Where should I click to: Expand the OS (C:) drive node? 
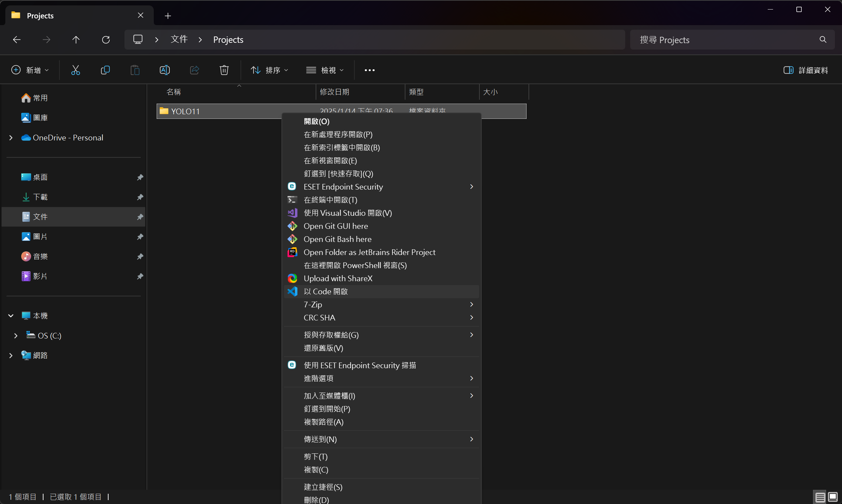click(16, 336)
